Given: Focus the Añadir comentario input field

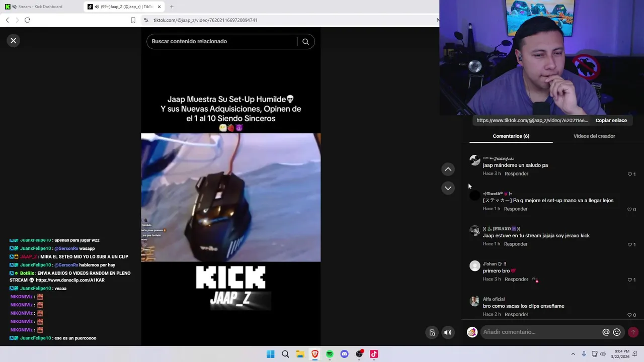Looking at the screenshot, I should point(541,332).
